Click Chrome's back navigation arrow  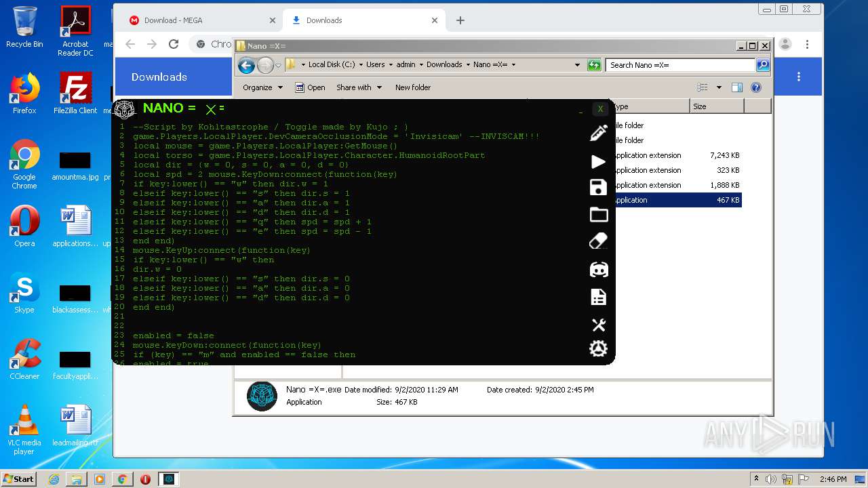[130, 44]
